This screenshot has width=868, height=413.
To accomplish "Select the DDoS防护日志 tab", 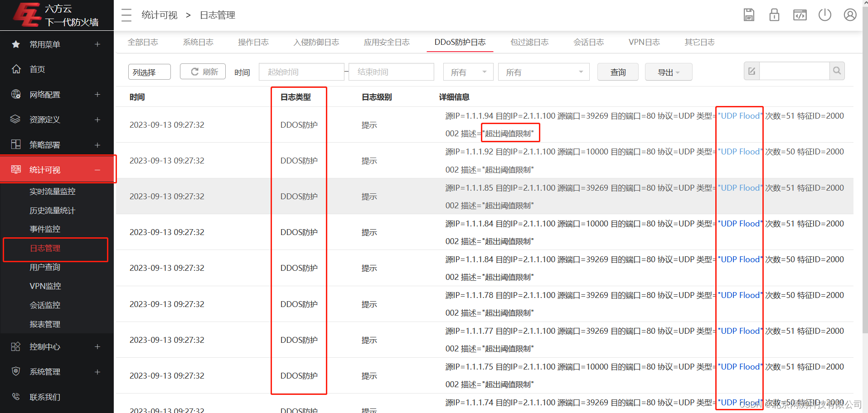I will click(x=460, y=42).
